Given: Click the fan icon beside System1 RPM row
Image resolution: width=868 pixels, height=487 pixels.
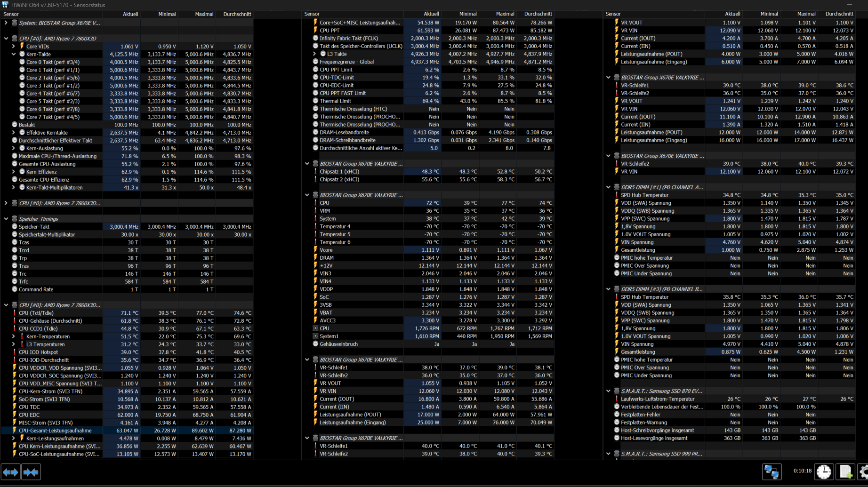Looking at the screenshot, I should [x=315, y=336].
